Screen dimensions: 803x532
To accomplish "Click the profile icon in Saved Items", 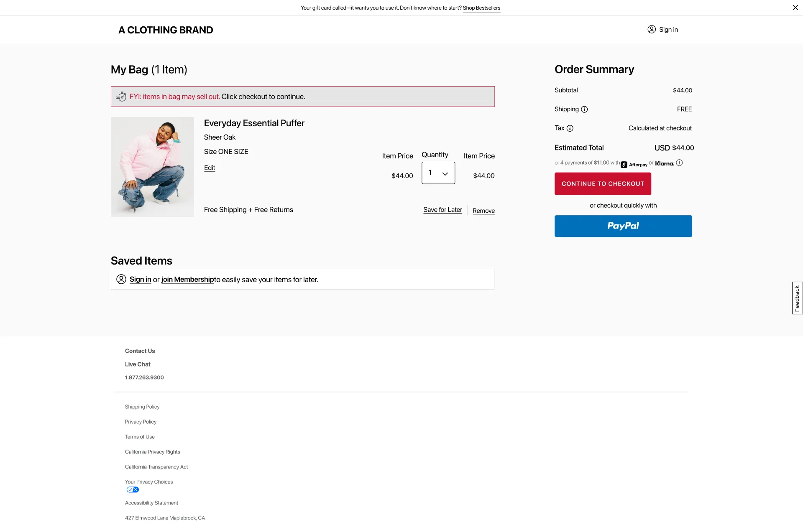I will (121, 279).
